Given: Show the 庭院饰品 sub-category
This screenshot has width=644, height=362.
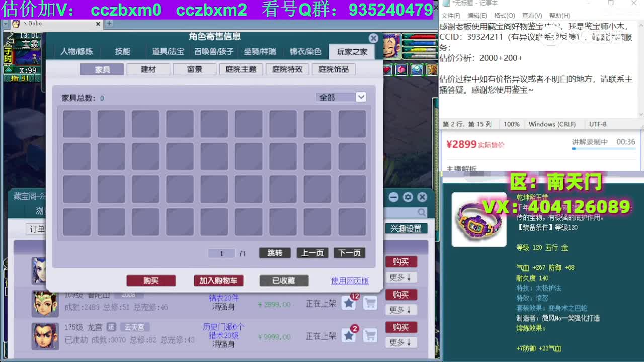Looking at the screenshot, I should tap(334, 69).
